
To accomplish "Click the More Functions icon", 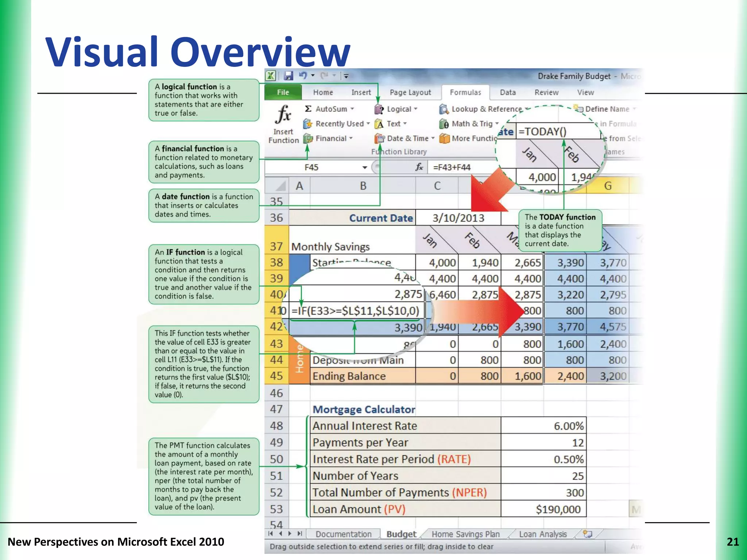I will (444, 139).
